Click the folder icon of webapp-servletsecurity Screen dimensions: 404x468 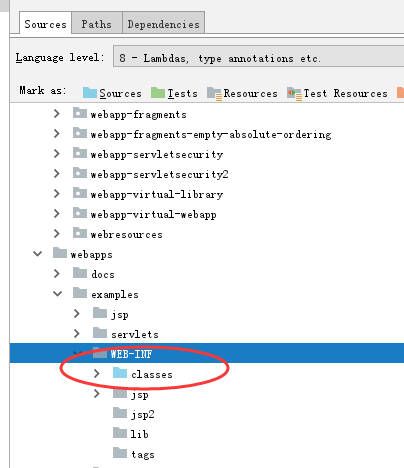pyautogui.click(x=80, y=153)
